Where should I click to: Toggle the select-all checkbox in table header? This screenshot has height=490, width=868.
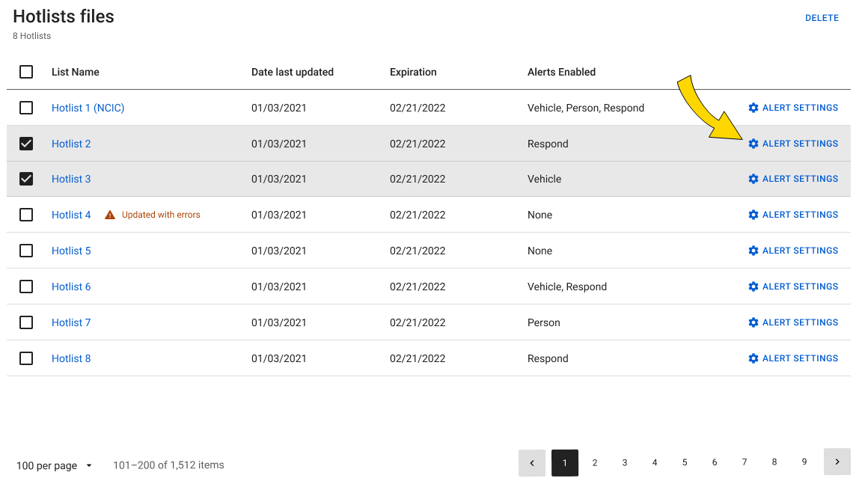26,72
